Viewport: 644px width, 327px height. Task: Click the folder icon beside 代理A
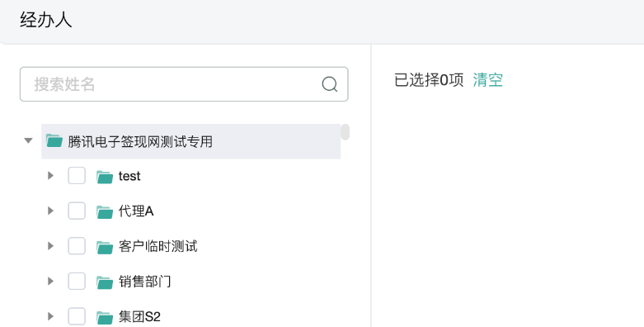105,211
